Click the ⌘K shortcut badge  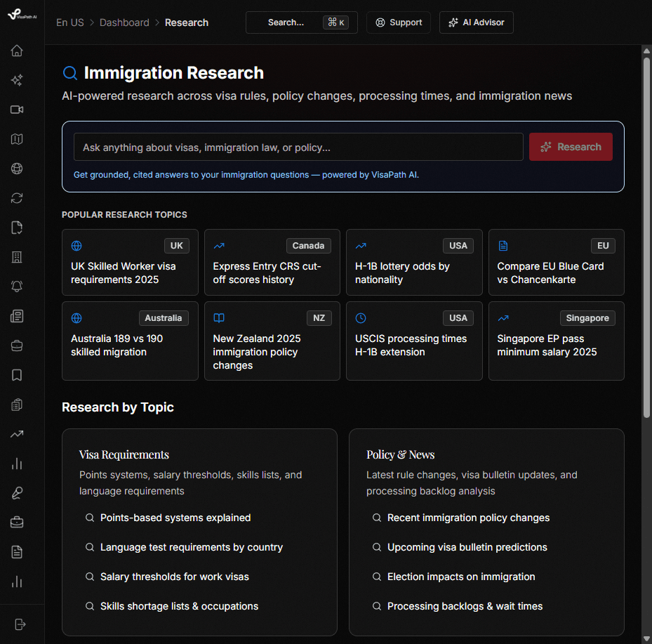pyautogui.click(x=335, y=22)
